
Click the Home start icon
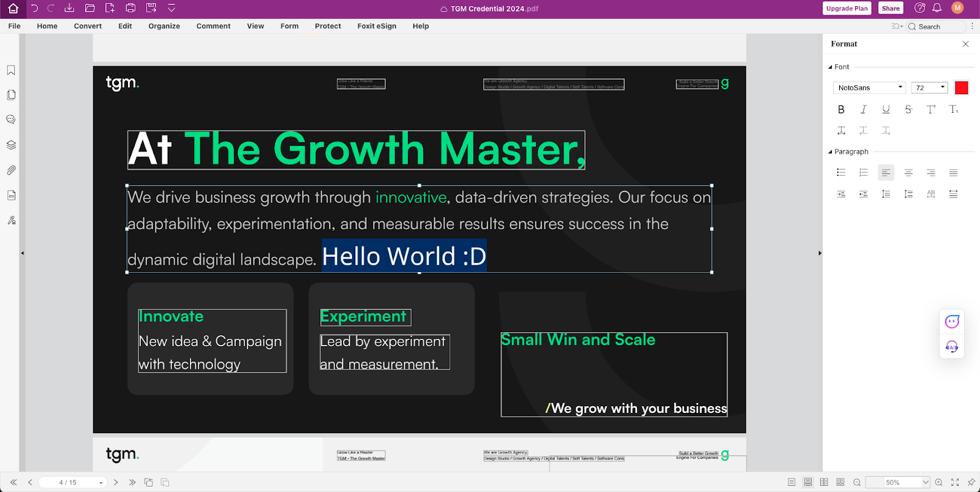[13, 9]
